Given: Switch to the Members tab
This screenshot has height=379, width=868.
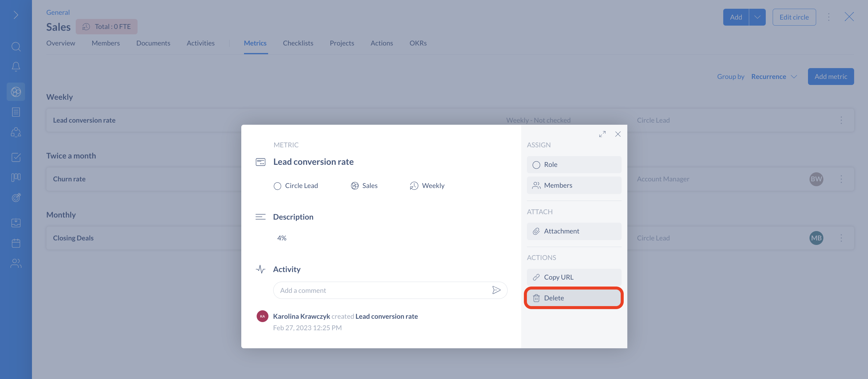Looking at the screenshot, I should click(106, 43).
